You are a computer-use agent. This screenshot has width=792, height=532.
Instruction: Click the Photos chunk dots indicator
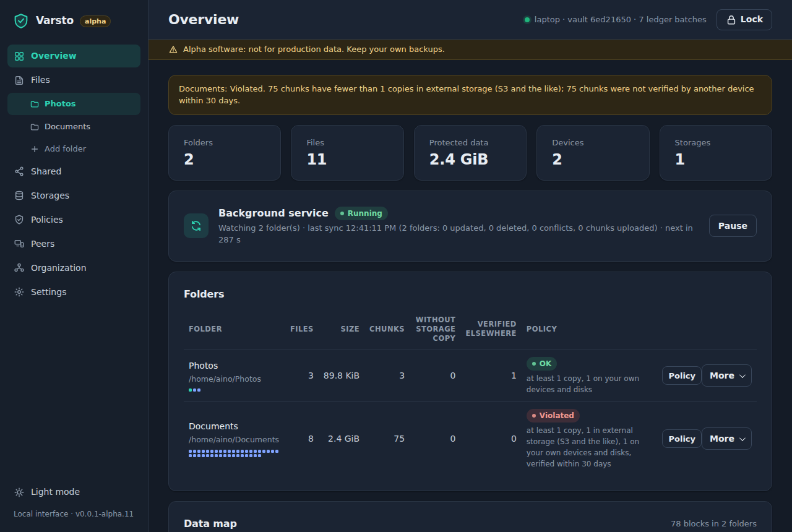pos(194,390)
